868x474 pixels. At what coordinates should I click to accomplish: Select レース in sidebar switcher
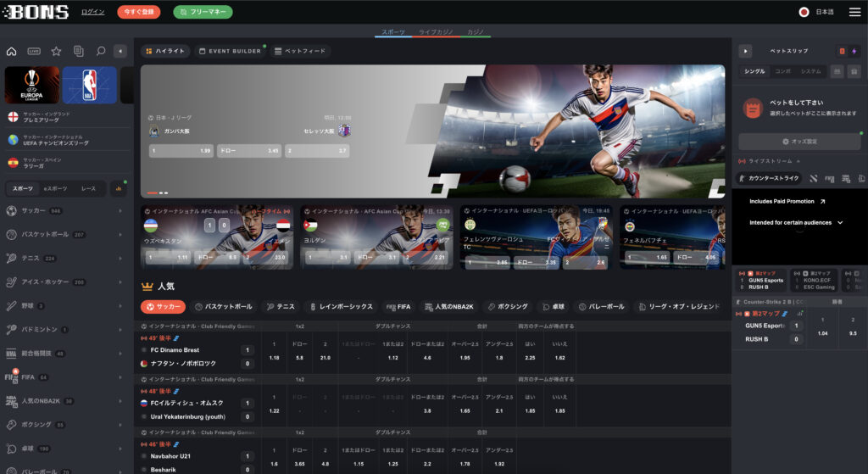88,189
